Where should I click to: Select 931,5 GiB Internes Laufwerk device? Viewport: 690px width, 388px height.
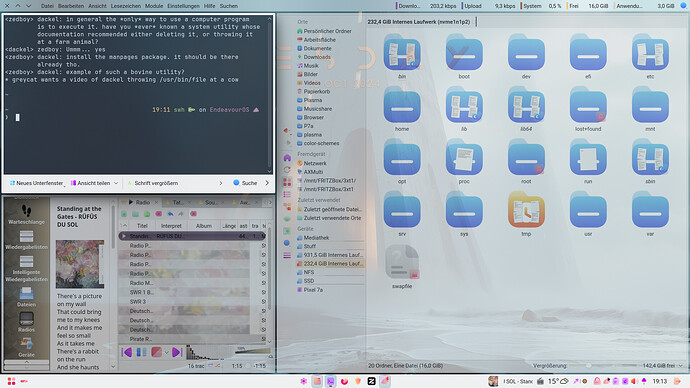point(330,255)
